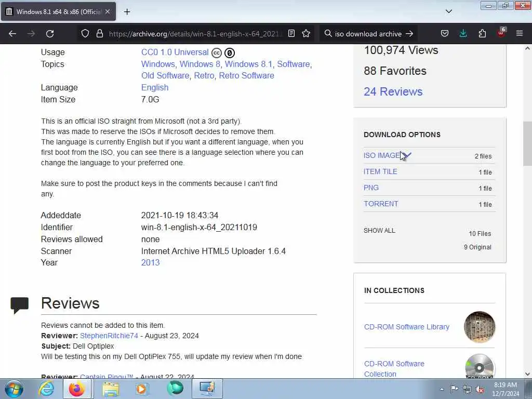Open a new tab with the plus button
The image size is (532, 399).
[x=127, y=12]
